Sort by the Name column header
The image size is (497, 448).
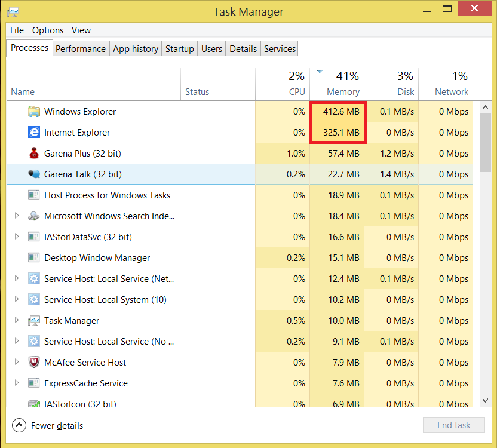(94, 85)
